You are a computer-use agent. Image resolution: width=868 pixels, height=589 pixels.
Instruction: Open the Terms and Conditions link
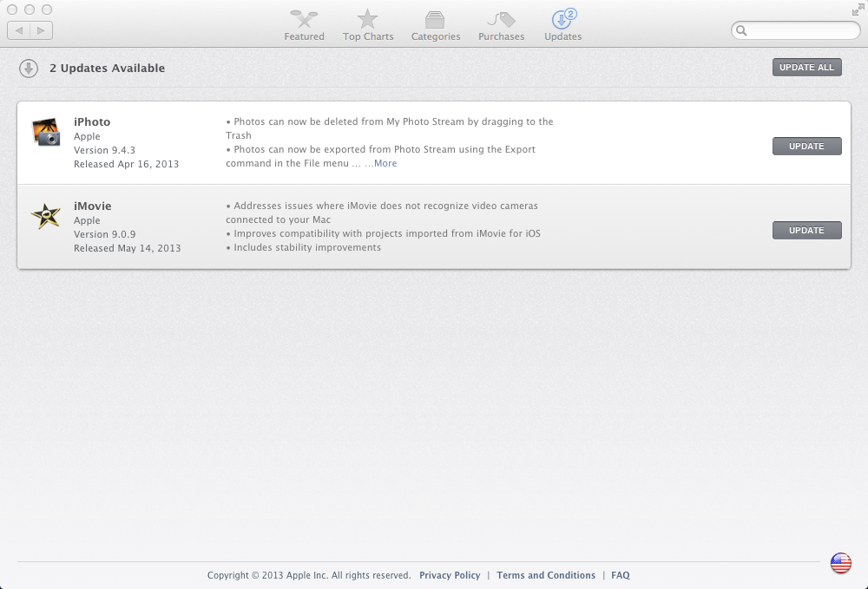[x=546, y=575]
